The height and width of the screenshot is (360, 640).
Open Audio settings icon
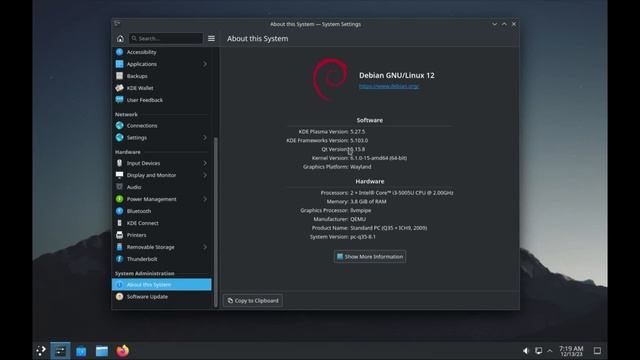pos(119,187)
